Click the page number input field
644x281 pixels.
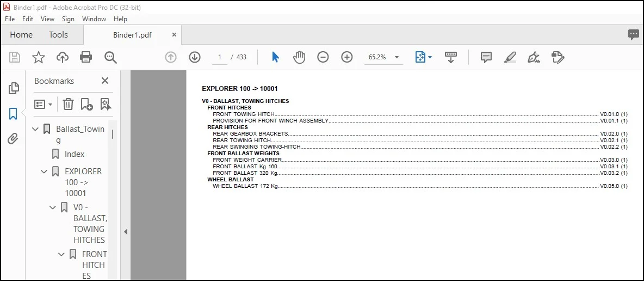point(220,57)
